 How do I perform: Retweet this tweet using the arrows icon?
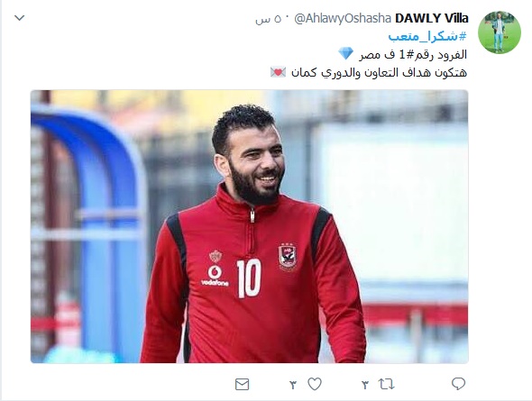[386, 385]
